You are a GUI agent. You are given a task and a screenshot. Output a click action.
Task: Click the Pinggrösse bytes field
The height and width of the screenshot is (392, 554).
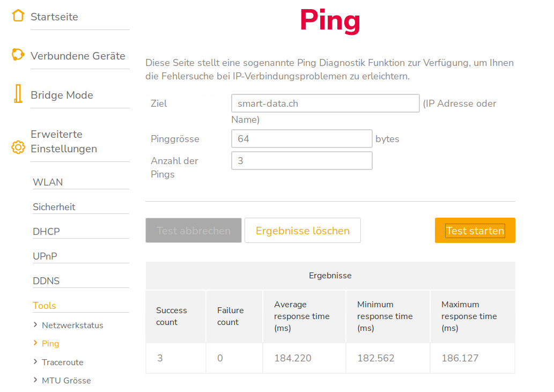tap(301, 139)
